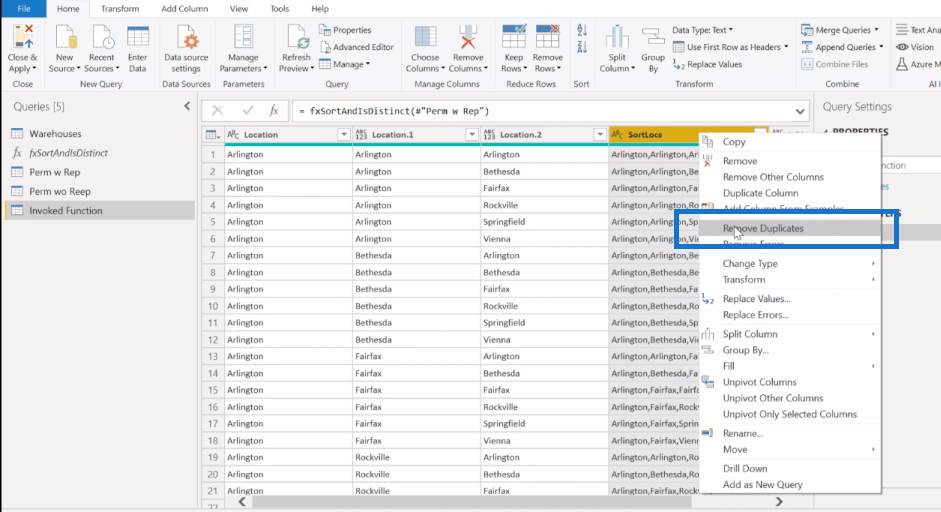The image size is (941, 512).
Task: Click the Split Column ribbon icon
Action: point(617,38)
